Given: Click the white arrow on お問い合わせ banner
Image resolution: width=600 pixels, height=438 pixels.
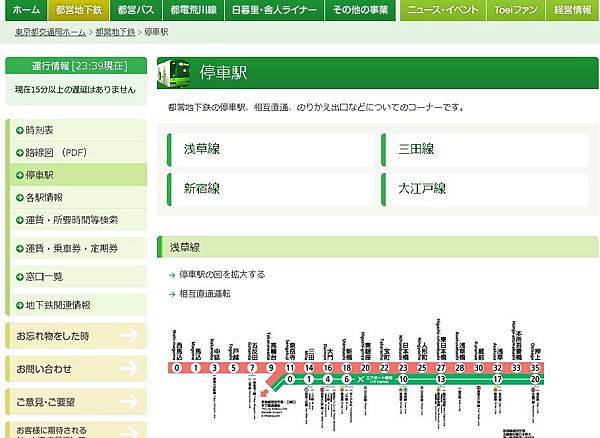Looking at the screenshot, I should tap(129, 368).
